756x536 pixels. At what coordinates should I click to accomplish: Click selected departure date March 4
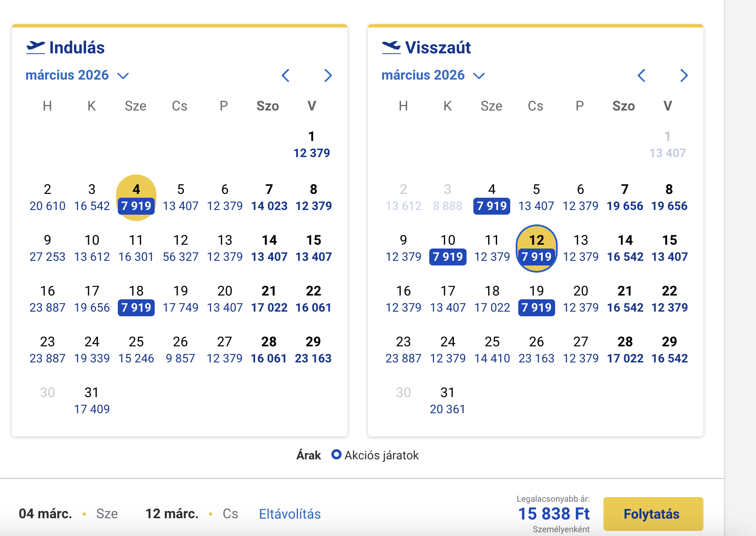point(136,198)
